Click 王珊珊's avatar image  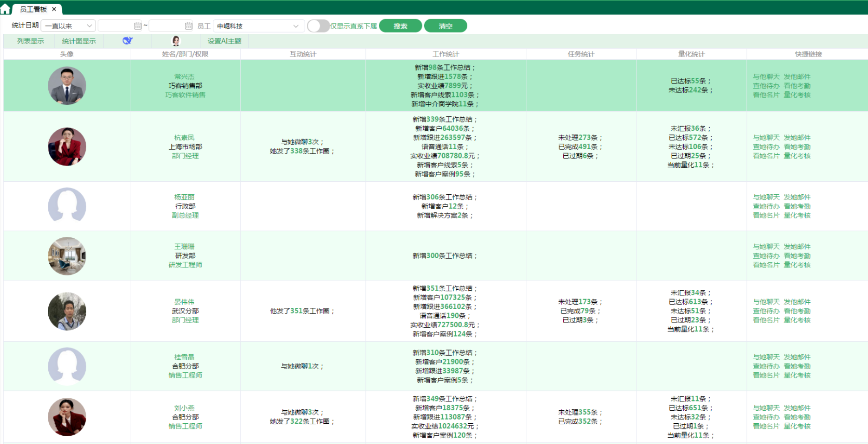[67, 256]
